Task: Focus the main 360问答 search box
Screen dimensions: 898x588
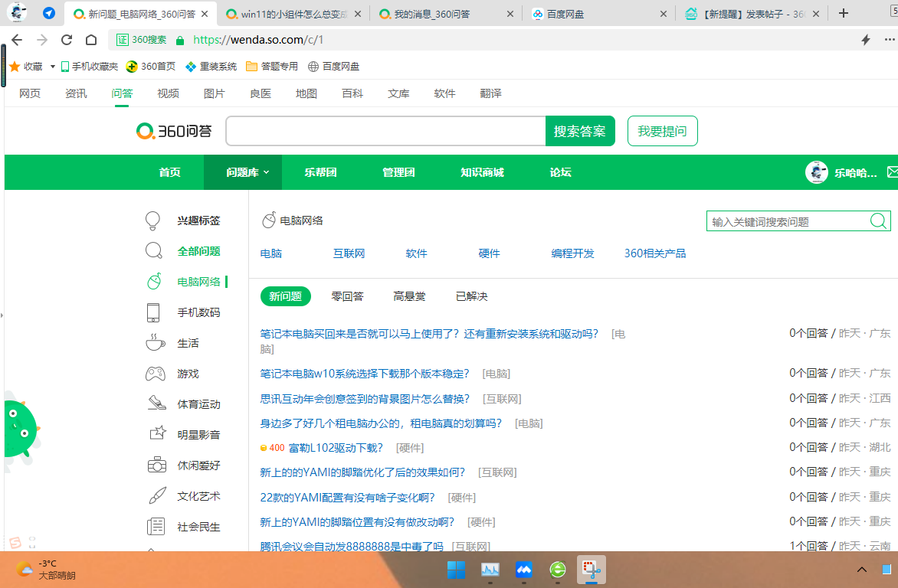Action: pos(386,131)
